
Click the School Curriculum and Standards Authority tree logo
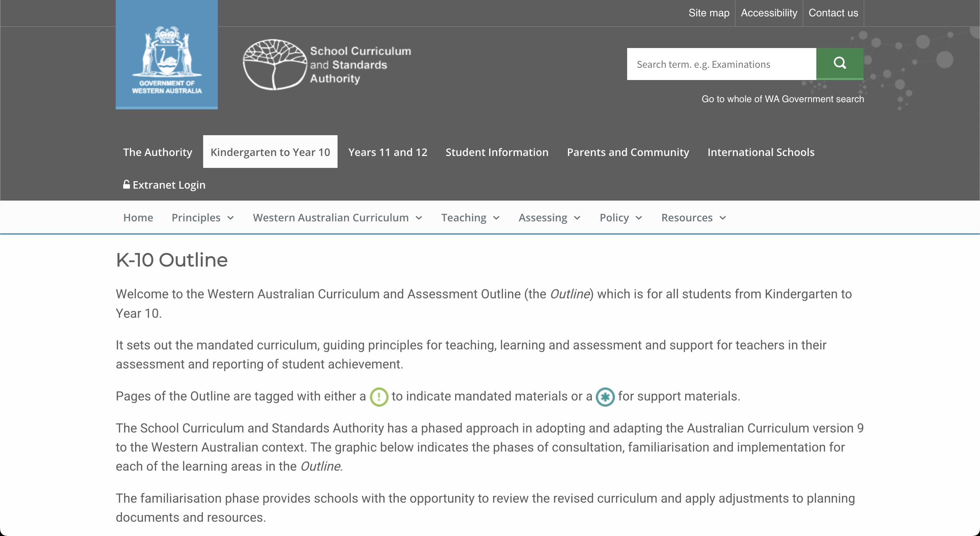275,64
